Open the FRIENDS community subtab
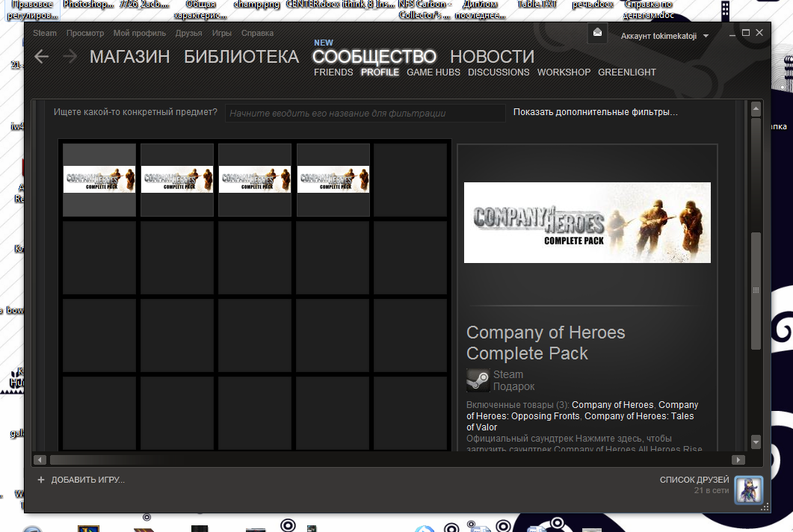793x532 pixels. click(x=333, y=72)
